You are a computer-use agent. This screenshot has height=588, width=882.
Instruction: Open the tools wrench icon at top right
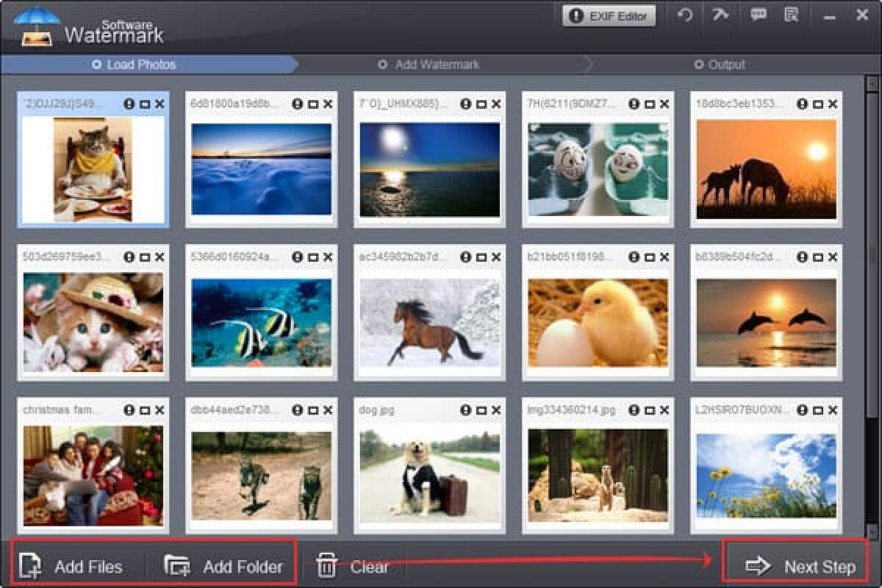click(721, 15)
